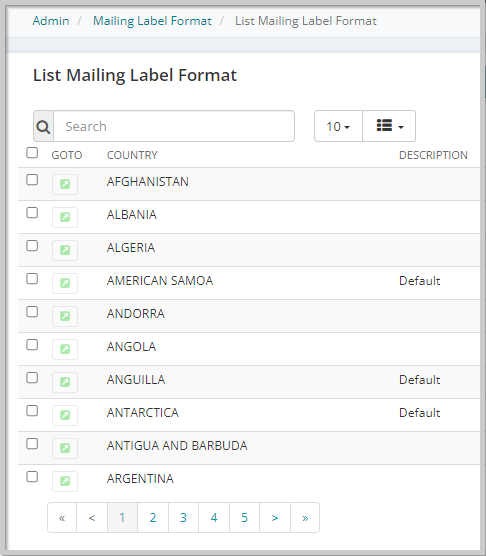Tick the select-all checkbox in header

click(x=32, y=153)
